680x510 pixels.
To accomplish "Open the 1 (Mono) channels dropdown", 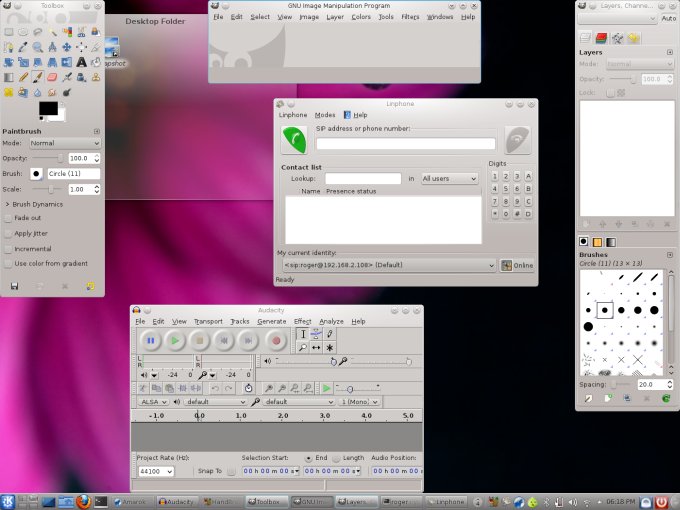I will [x=360, y=402].
